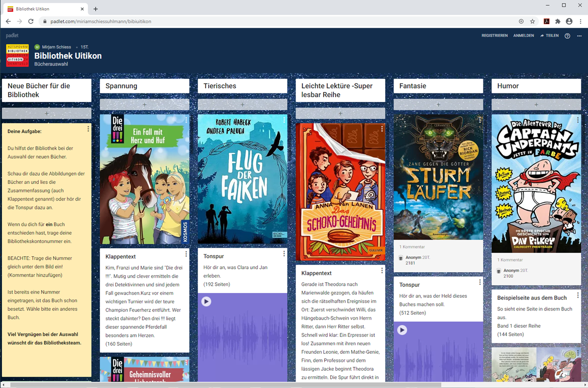Screen dimensions: 588x388
Task: Reload the page in the browser
Action: click(x=31, y=21)
